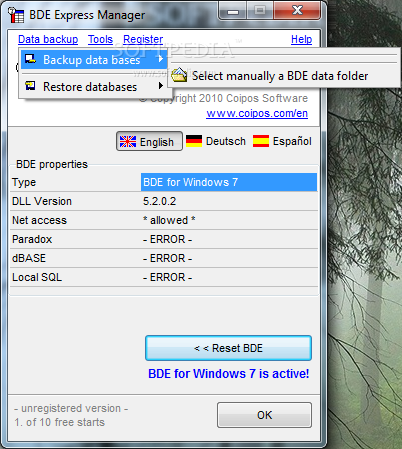Close the BDE Express Manager window
The height and width of the screenshot is (449, 402).
(x=297, y=11)
